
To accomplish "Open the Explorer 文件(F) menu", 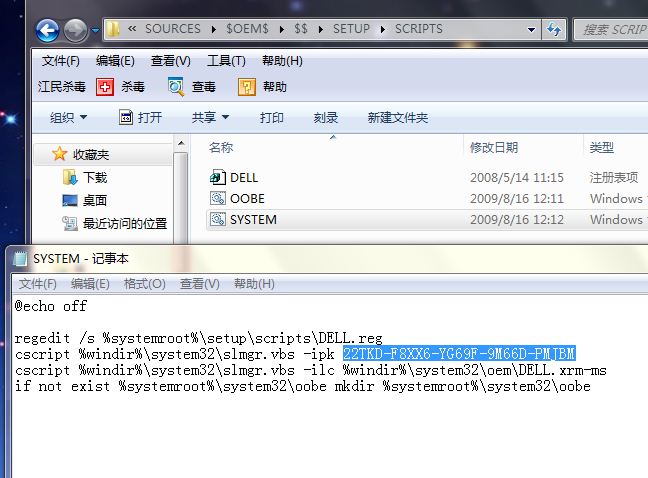I will (60, 61).
